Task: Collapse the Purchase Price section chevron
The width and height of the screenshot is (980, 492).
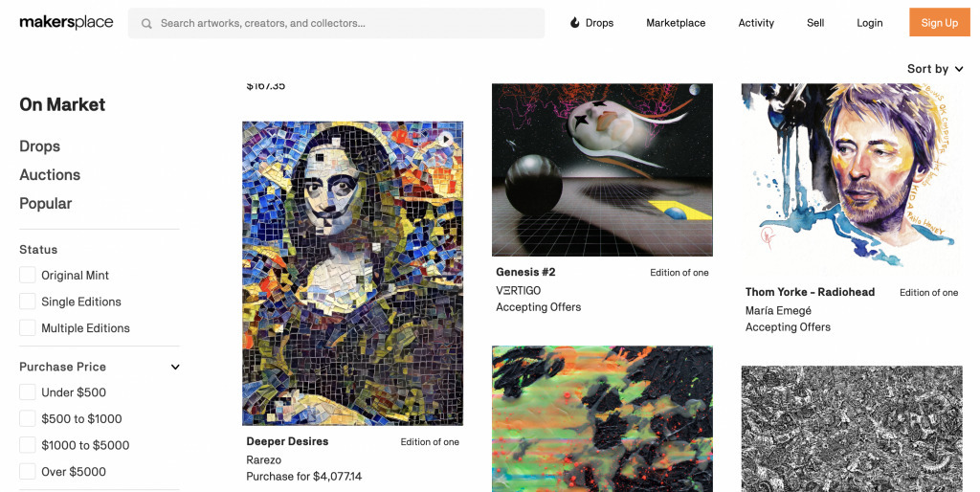Action: (x=176, y=367)
